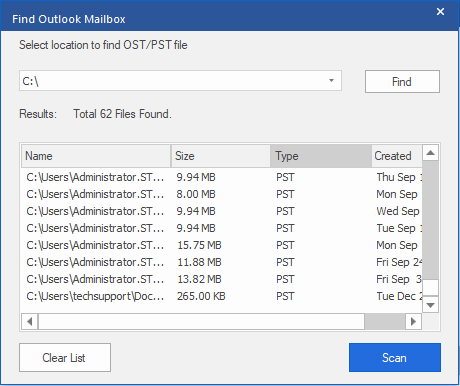Click the Thu Sep created date cell
This screenshot has height=386, width=460.
tap(399, 177)
